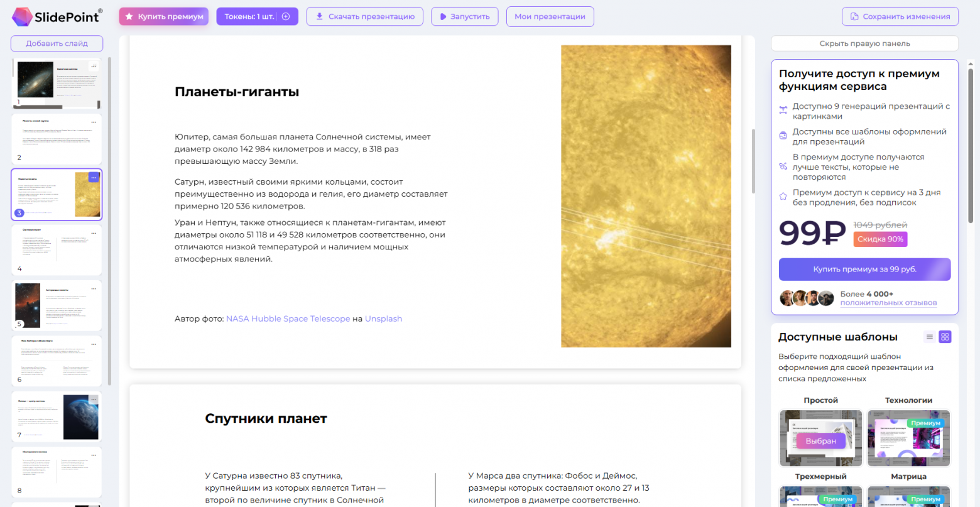Open the three-dot menu on slide 2
This screenshot has width=980, height=507.
tap(94, 122)
